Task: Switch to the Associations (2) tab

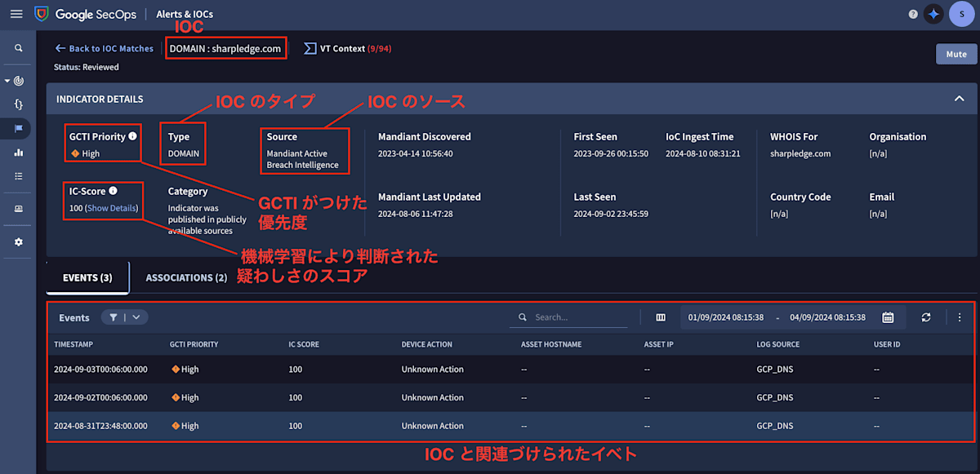Action: click(x=186, y=277)
